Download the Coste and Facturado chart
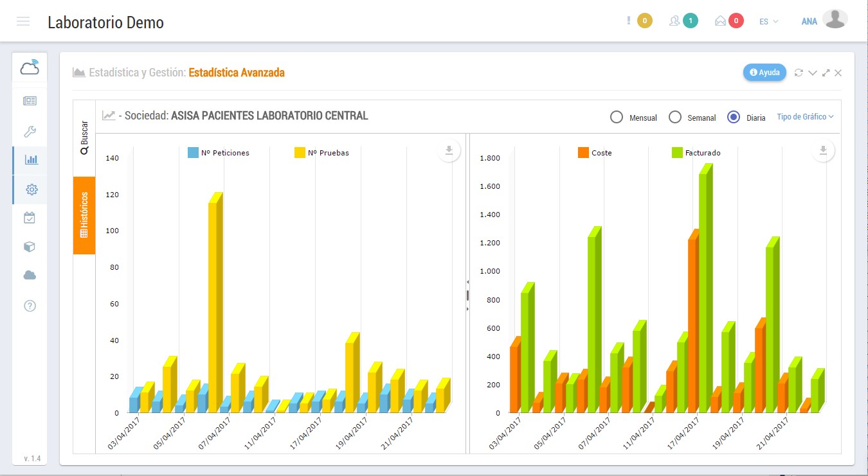Viewport: 868px width, 476px height. [822, 150]
